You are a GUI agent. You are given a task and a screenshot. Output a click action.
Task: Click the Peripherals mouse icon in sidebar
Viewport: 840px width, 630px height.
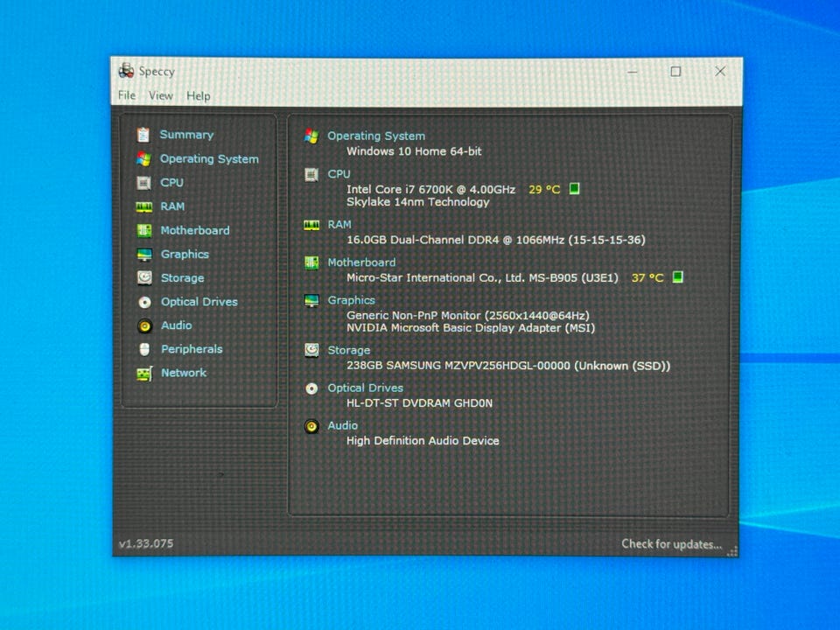143,349
